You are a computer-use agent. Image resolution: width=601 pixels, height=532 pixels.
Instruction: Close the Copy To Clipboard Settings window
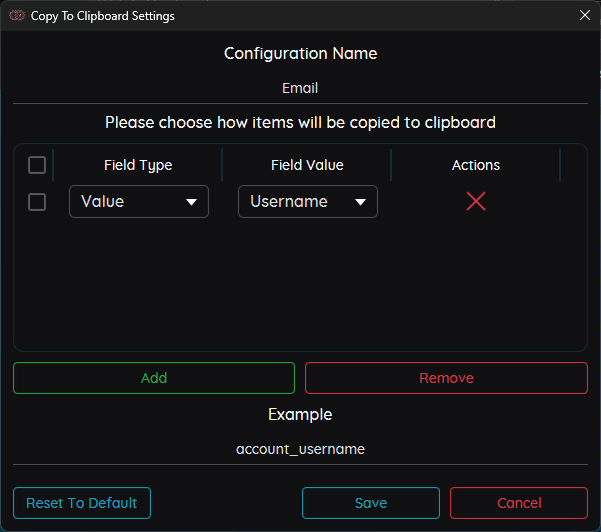pyautogui.click(x=585, y=15)
